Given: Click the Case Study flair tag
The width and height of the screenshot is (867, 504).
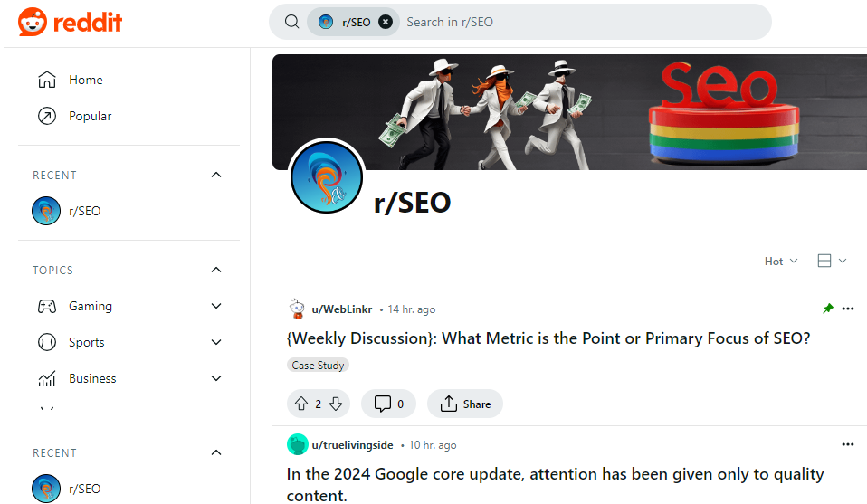Looking at the screenshot, I should coord(317,366).
